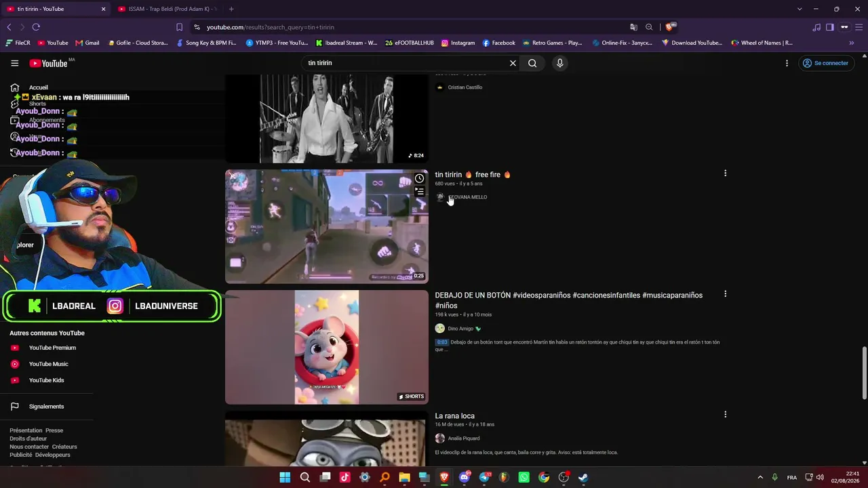This screenshot has height=488, width=868.
Task: Toggle the taskbar microphone indicator
Action: [774, 477]
